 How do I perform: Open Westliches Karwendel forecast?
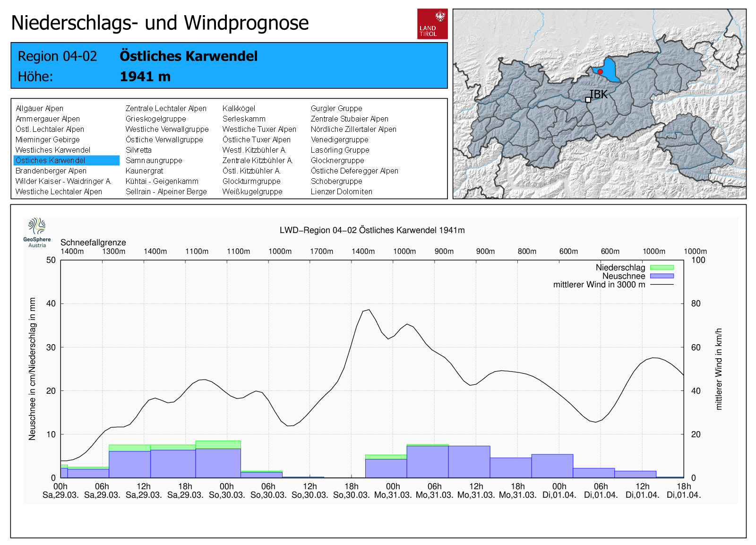52,150
